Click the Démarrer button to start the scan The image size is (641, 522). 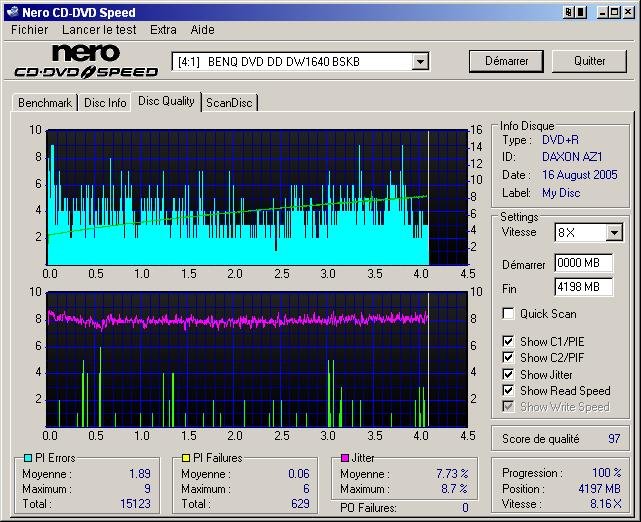click(x=507, y=61)
